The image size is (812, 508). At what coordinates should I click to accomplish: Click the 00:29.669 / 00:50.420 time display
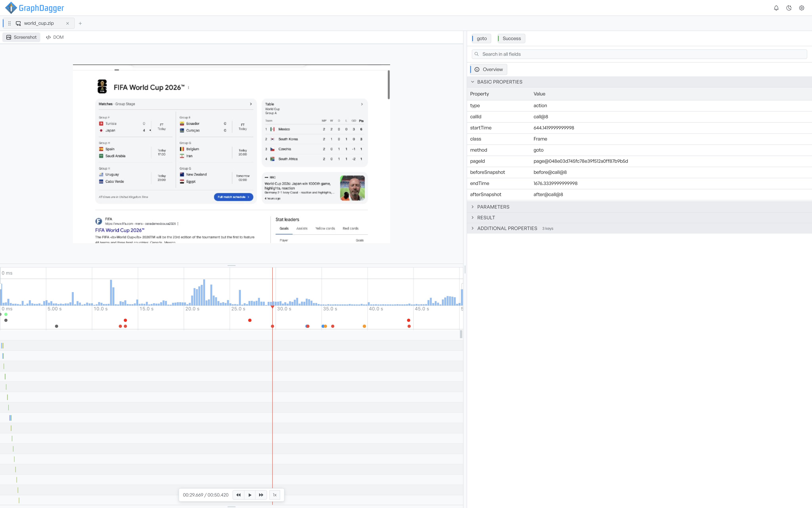point(206,495)
